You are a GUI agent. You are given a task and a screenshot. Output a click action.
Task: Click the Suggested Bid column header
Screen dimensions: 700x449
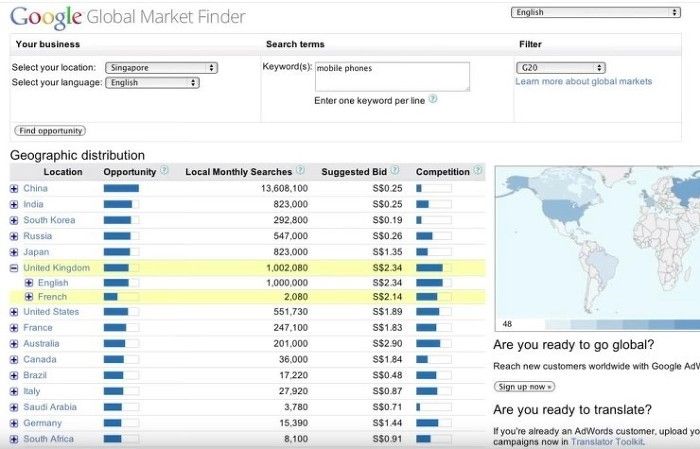pyautogui.click(x=354, y=172)
